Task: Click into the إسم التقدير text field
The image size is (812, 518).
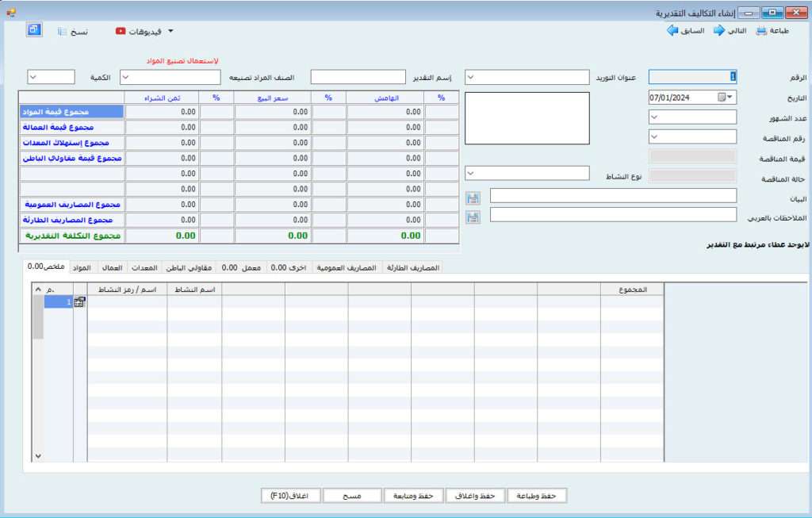Action: [361, 77]
